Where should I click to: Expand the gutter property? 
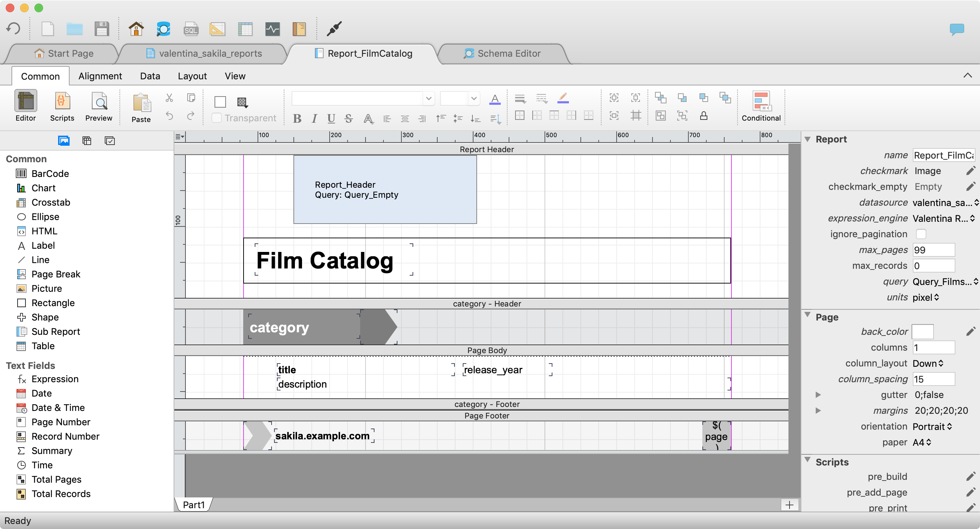(x=818, y=395)
